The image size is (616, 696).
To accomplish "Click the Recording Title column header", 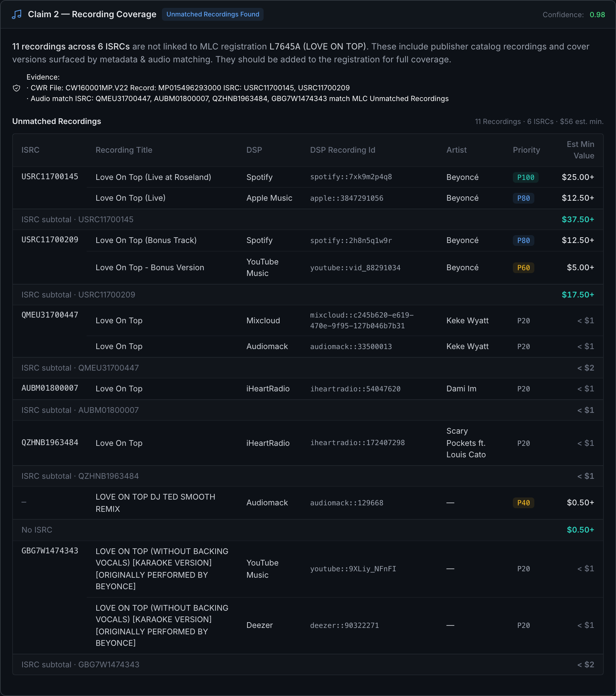I will coord(124,150).
